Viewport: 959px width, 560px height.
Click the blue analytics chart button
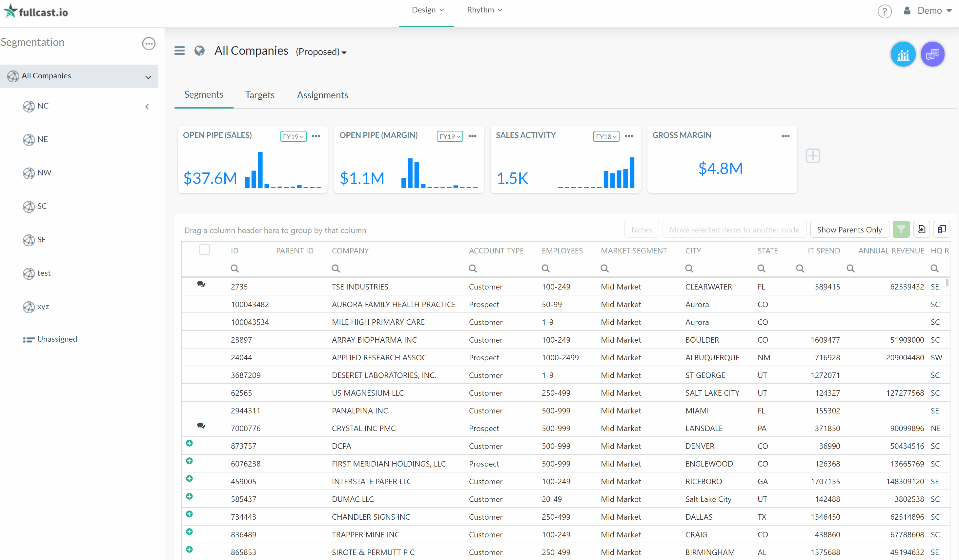[x=903, y=54]
